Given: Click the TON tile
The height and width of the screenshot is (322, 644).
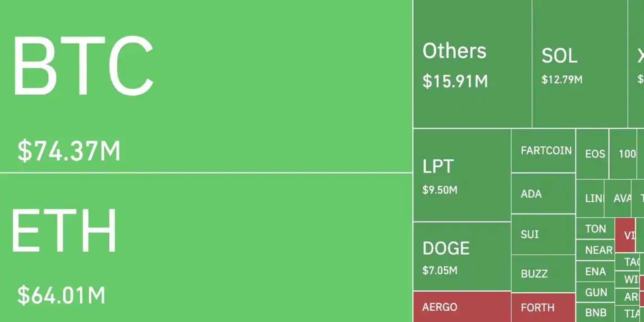Looking at the screenshot, I should [595, 228].
